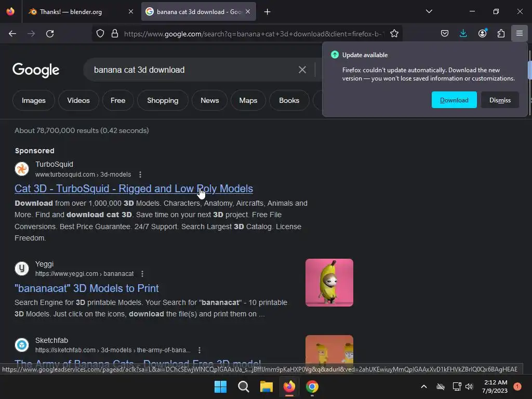
Task: Open the Firefox account icon
Action: (x=482, y=34)
